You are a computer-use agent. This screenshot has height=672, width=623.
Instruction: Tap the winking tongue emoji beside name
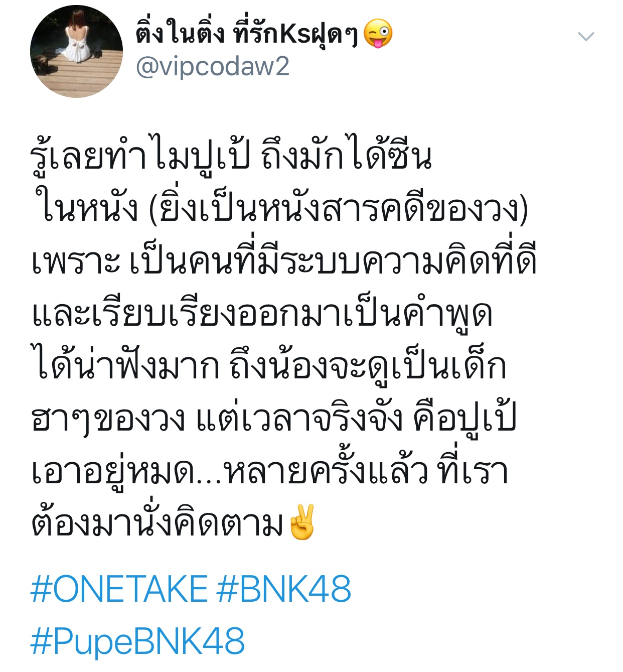pos(378,34)
